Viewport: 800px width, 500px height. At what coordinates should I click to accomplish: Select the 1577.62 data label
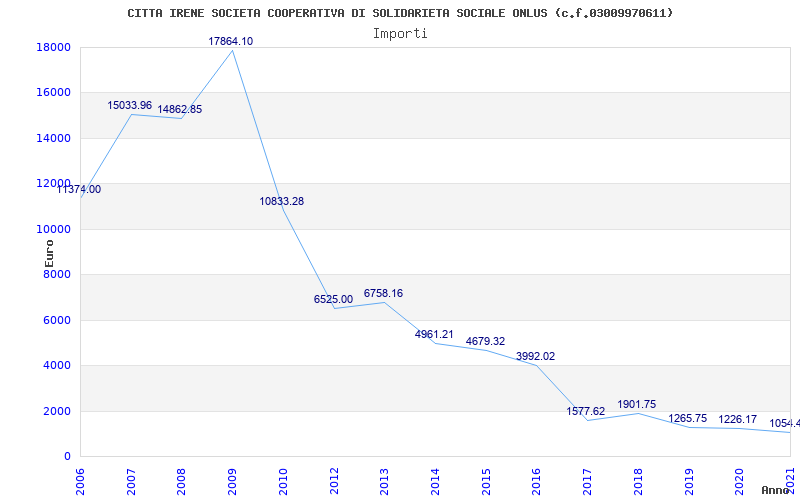tap(586, 411)
